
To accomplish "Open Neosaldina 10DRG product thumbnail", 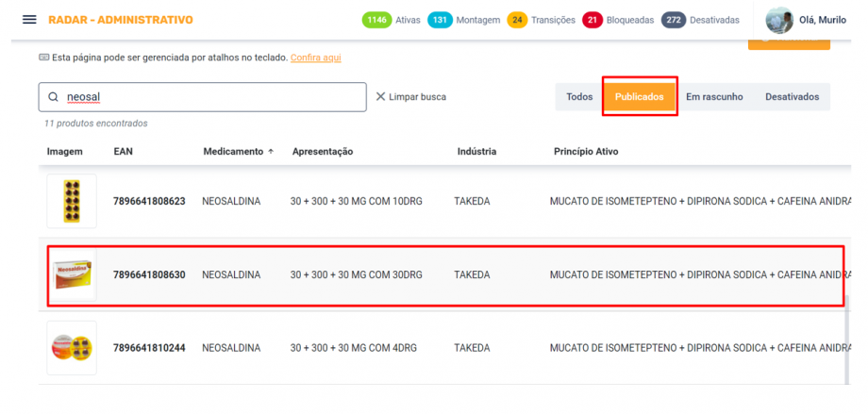I will pyautogui.click(x=72, y=201).
